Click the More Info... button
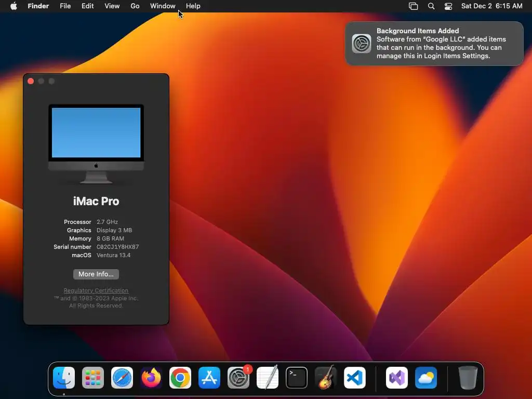The height and width of the screenshot is (399, 532). (x=96, y=274)
